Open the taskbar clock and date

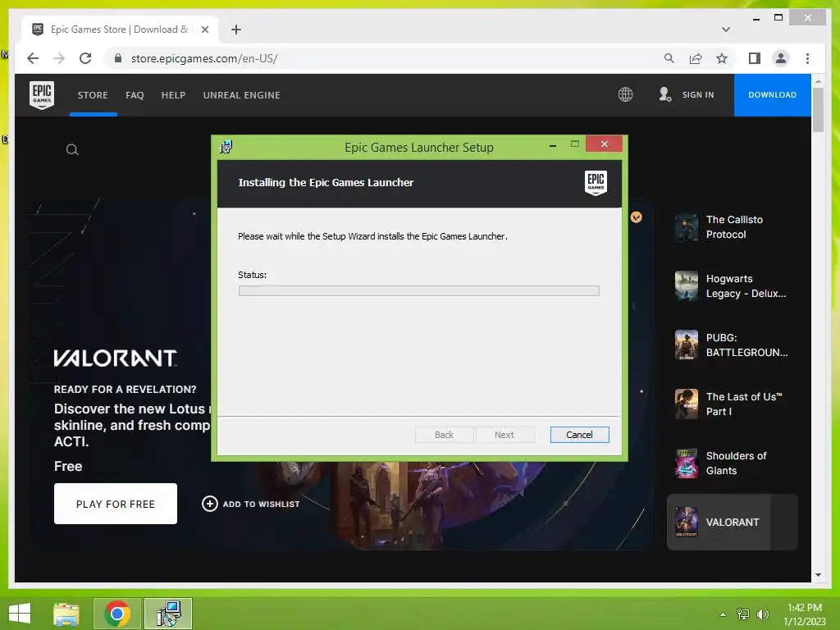[804, 614]
